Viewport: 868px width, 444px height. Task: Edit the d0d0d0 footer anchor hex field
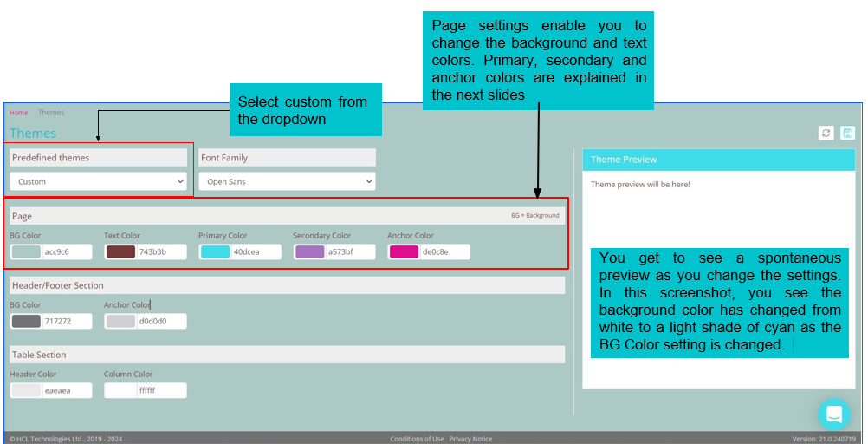point(162,322)
